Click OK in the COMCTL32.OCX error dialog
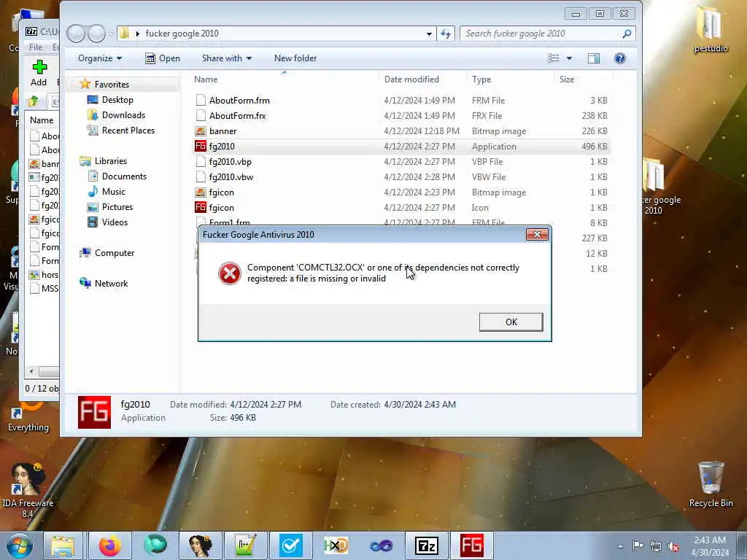 click(511, 322)
